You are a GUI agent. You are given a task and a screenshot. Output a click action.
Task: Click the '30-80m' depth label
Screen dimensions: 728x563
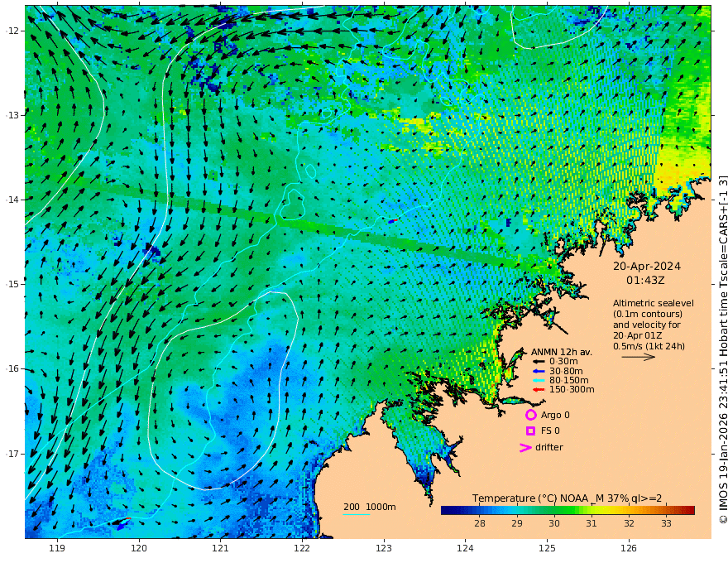click(566, 371)
